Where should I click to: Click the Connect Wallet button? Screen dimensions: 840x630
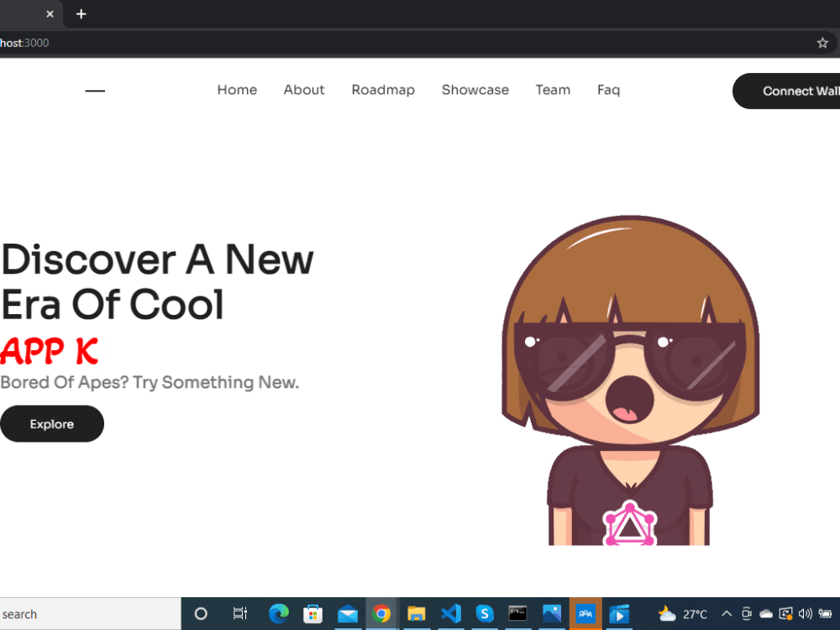[x=798, y=91]
